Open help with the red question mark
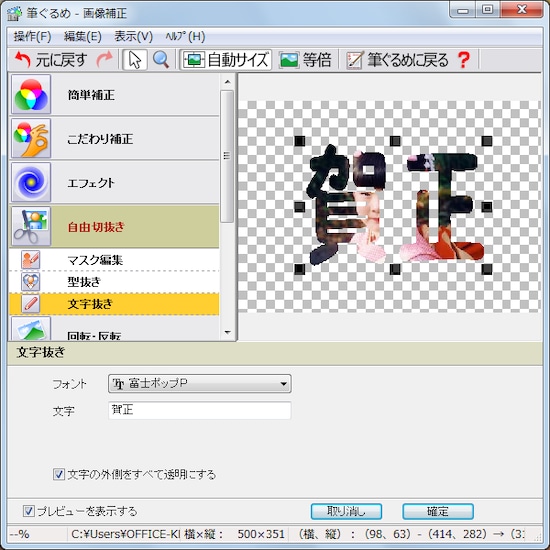The image size is (550, 550). [464, 60]
